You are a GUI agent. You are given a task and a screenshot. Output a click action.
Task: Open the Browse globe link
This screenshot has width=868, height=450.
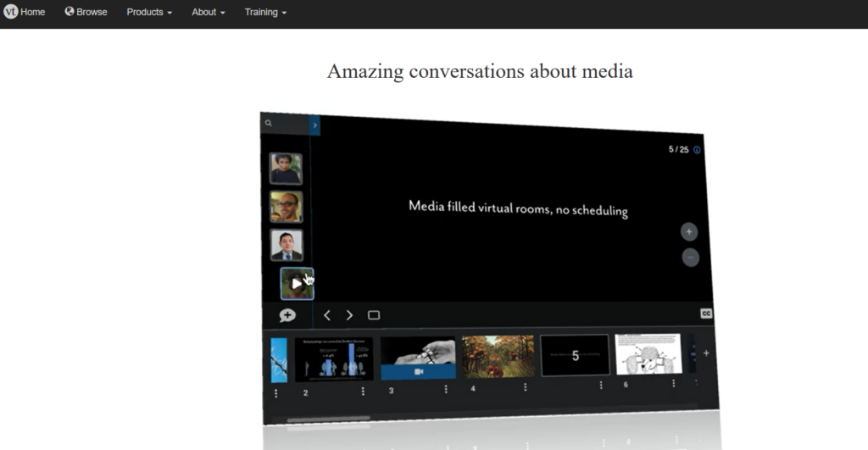coord(86,12)
